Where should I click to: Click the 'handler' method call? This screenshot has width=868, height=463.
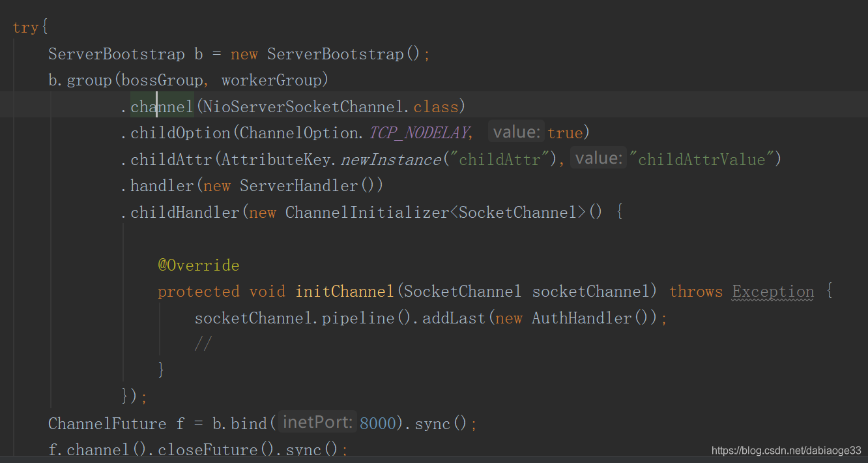click(162, 186)
